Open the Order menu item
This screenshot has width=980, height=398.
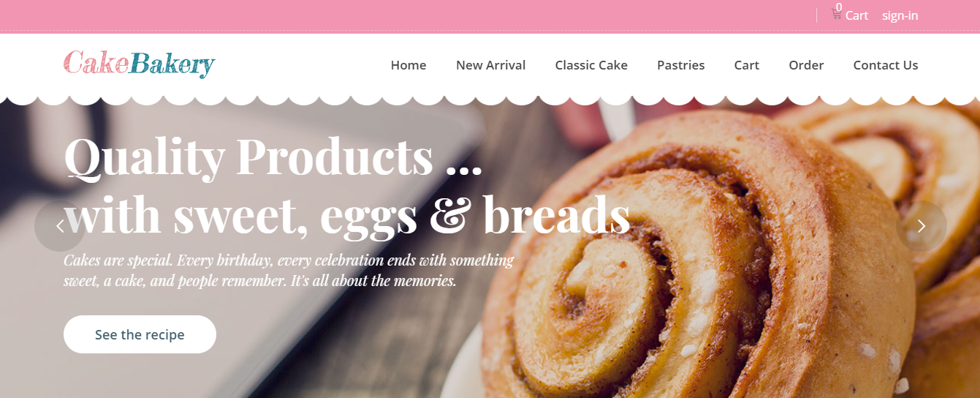click(806, 65)
